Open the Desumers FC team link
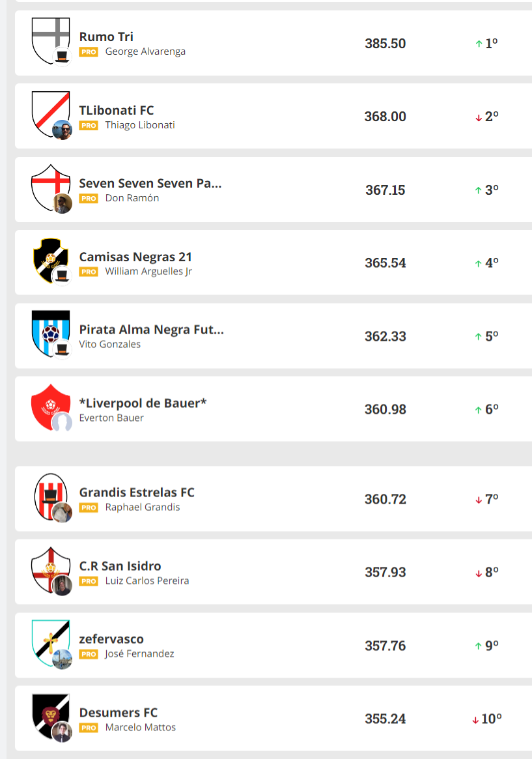532x759 pixels. point(118,712)
